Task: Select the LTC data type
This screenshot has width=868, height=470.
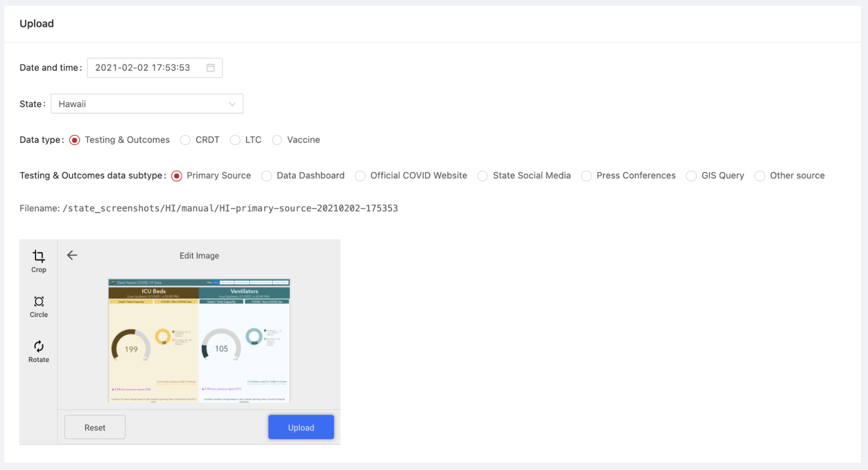Action: pyautogui.click(x=235, y=140)
